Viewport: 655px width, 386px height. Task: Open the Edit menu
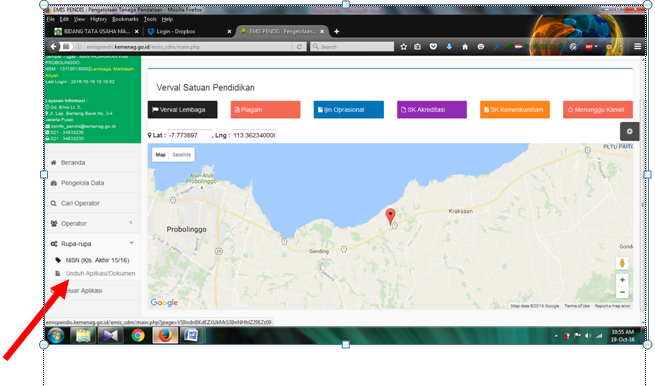click(64, 19)
